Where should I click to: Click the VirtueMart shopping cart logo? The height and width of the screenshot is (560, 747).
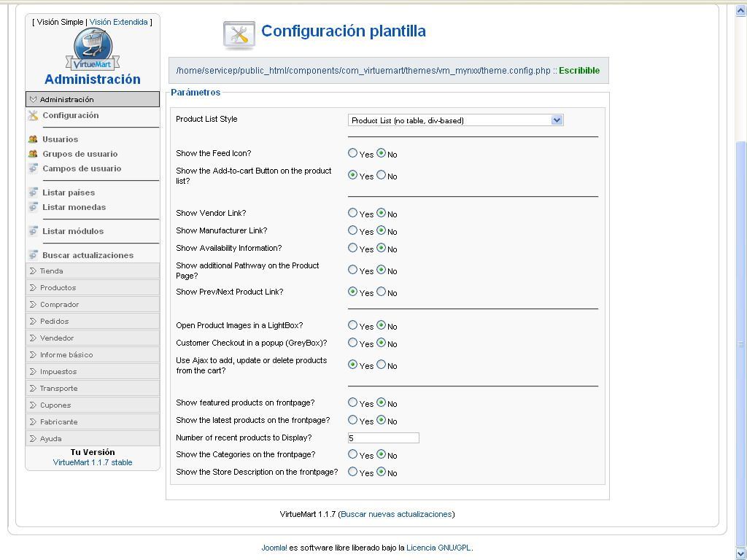click(x=93, y=49)
